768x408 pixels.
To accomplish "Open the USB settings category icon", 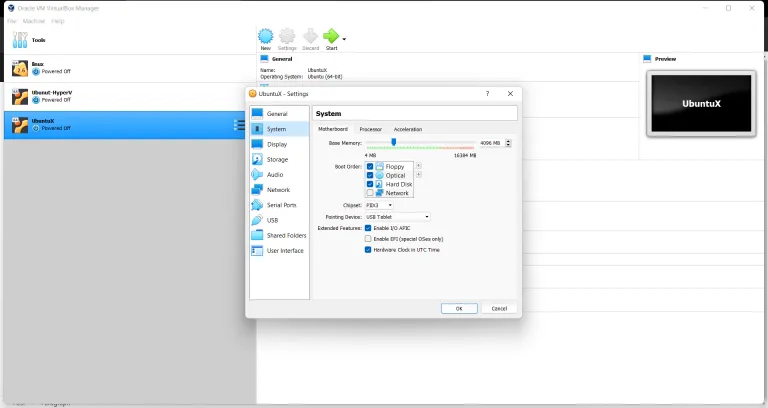I will [x=257, y=220].
